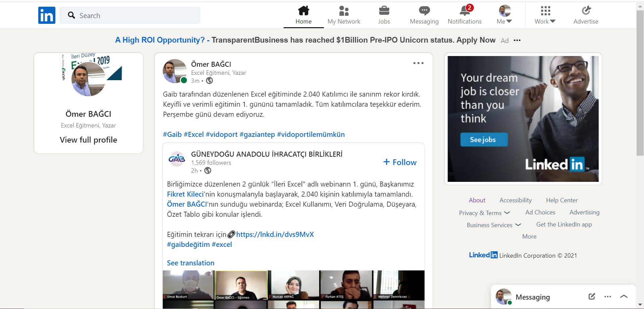This screenshot has height=309, width=644.
Task: Expand the Me account dropdown
Action: (509, 21)
